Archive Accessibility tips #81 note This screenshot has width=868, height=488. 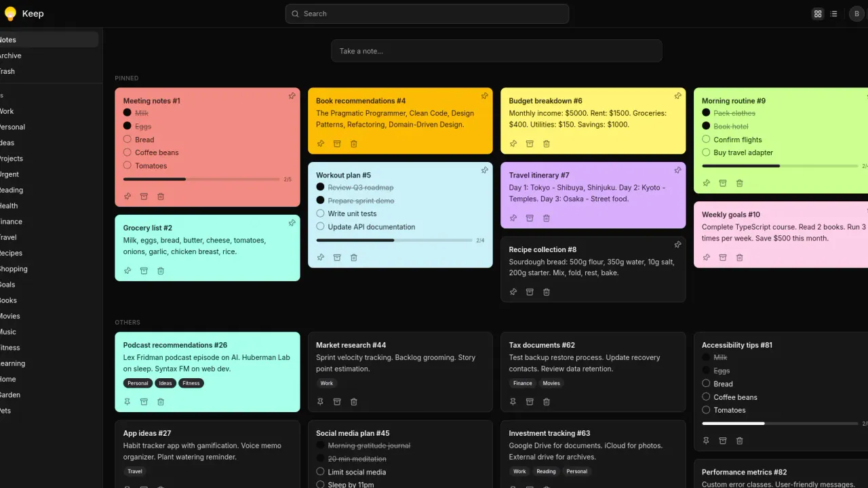(x=723, y=441)
